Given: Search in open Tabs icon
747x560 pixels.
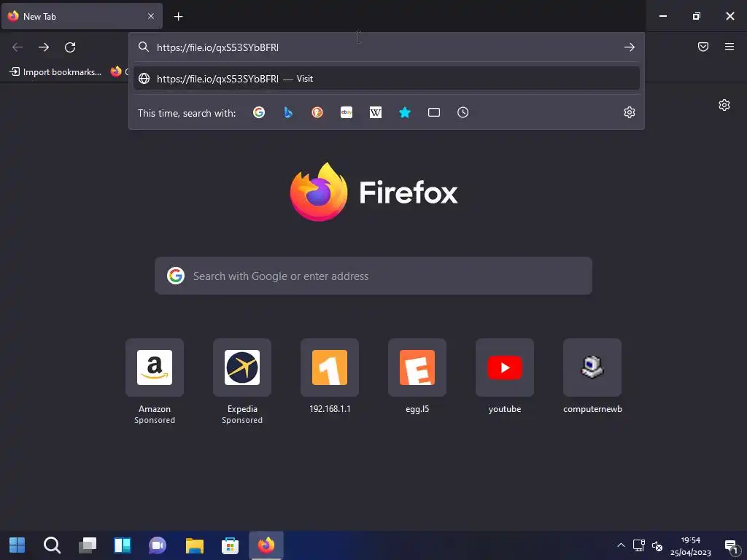Looking at the screenshot, I should pos(434,112).
